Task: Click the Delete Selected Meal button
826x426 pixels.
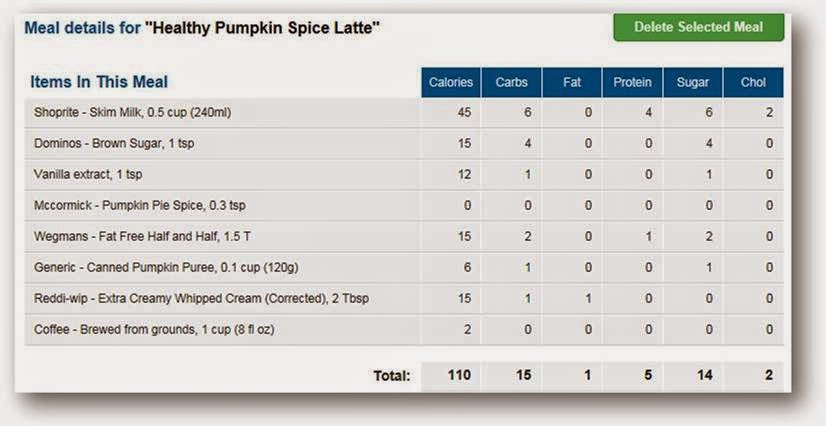Action: [698, 27]
